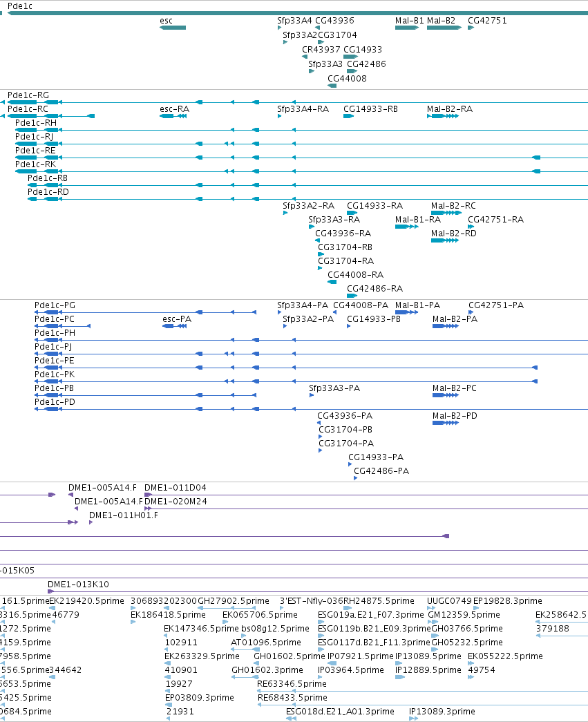Image resolution: width=588 pixels, height=722 pixels.
Task: Click the Mal-B1-PA protein label
Action: pos(417,305)
